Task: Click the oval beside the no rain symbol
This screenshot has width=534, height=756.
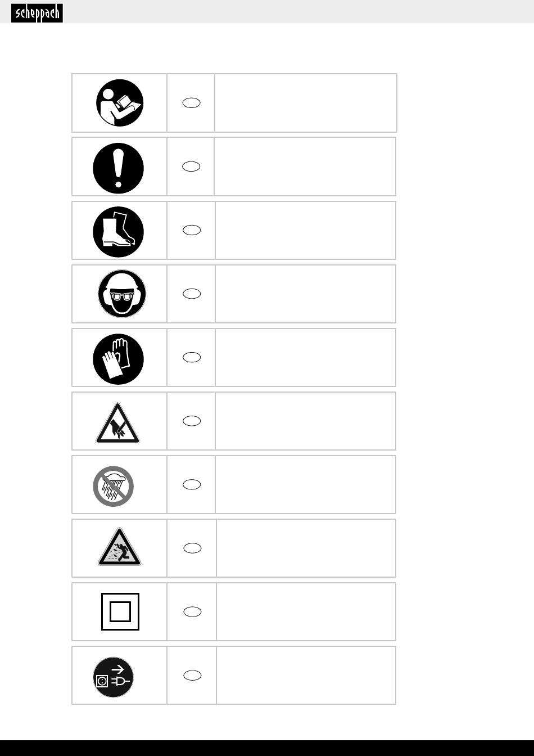Action: coord(192,484)
